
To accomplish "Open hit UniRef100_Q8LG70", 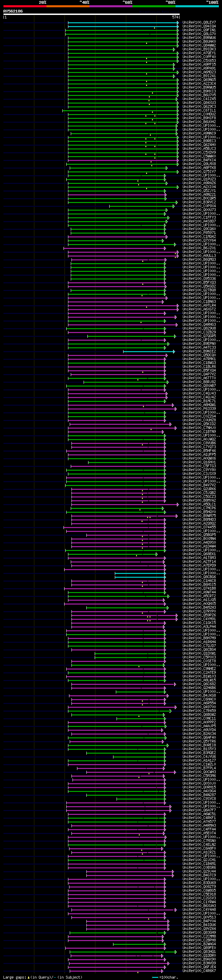I will 199,34.
